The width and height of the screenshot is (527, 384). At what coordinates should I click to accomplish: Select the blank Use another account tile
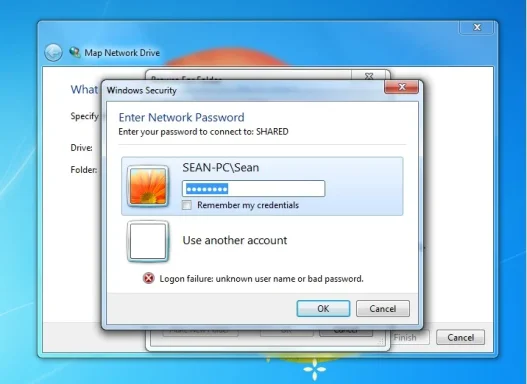point(148,241)
